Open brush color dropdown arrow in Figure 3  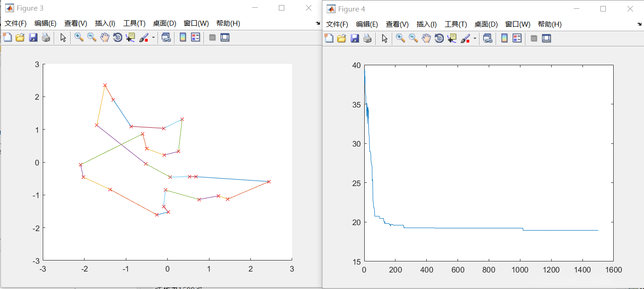pyautogui.click(x=153, y=38)
